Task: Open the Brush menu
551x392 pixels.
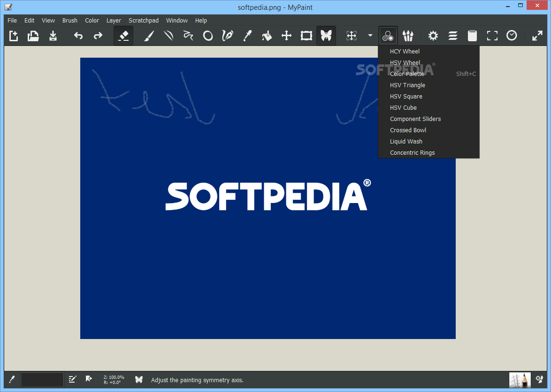Action: pos(70,20)
